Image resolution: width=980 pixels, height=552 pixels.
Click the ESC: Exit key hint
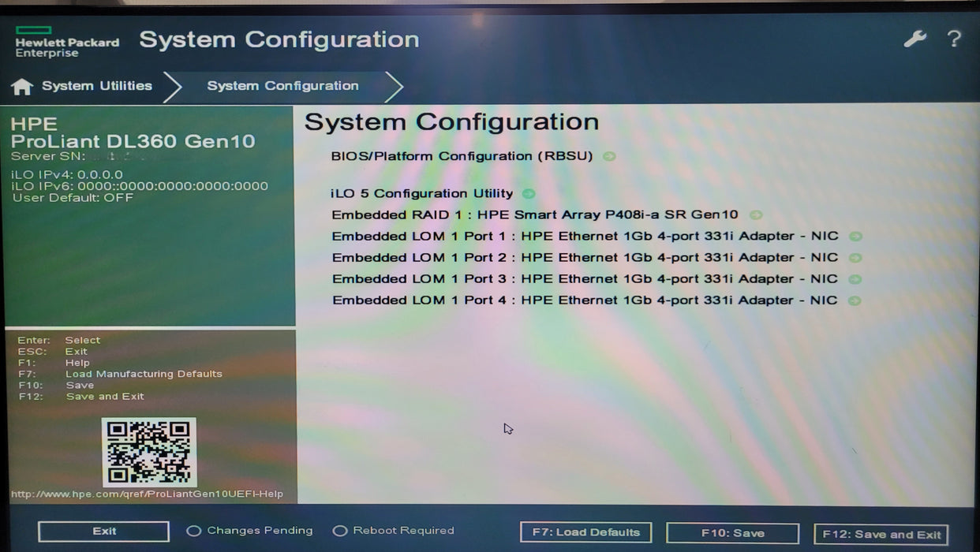click(52, 352)
